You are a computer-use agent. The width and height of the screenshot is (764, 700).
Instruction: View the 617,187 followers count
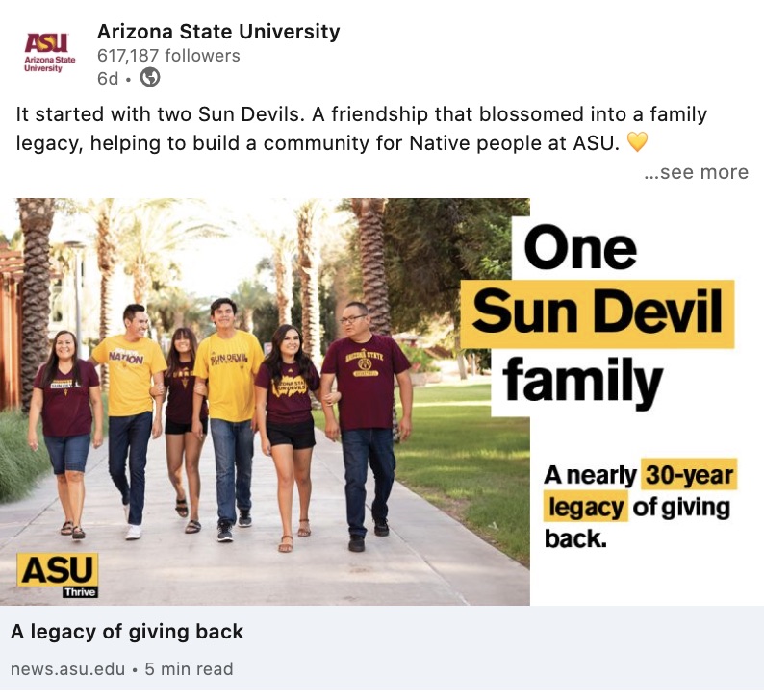168,56
